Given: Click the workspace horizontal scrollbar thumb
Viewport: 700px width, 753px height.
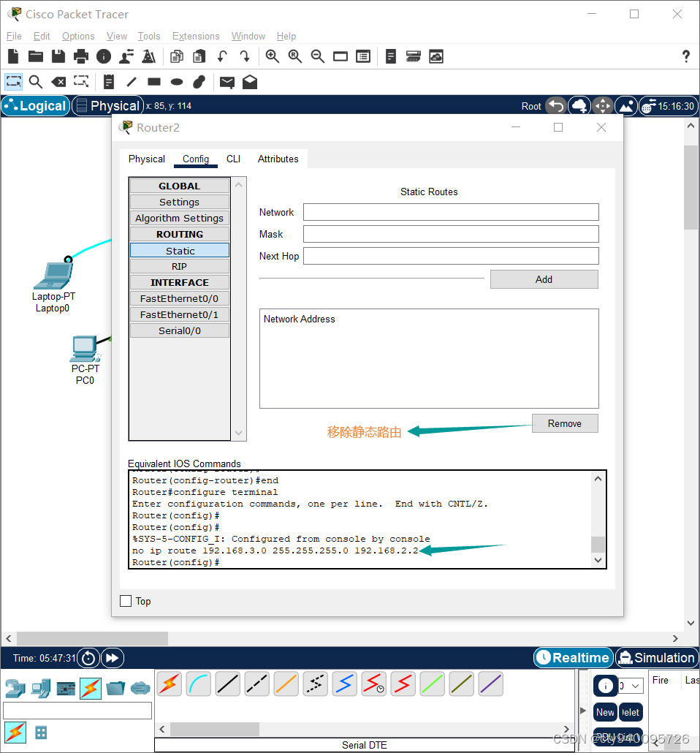Looking at the screenshot, I should (x=92, y=638).
